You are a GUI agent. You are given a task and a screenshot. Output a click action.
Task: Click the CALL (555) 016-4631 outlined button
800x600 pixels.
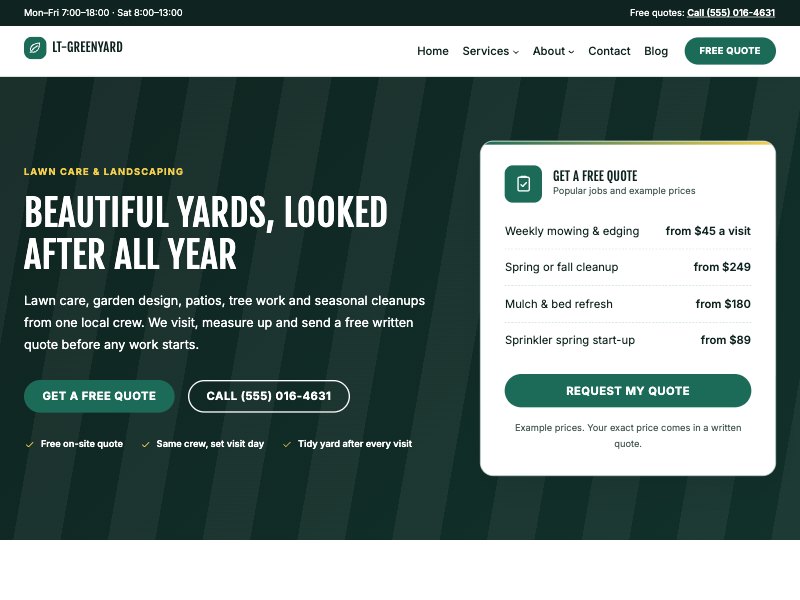tap(269, 396)
